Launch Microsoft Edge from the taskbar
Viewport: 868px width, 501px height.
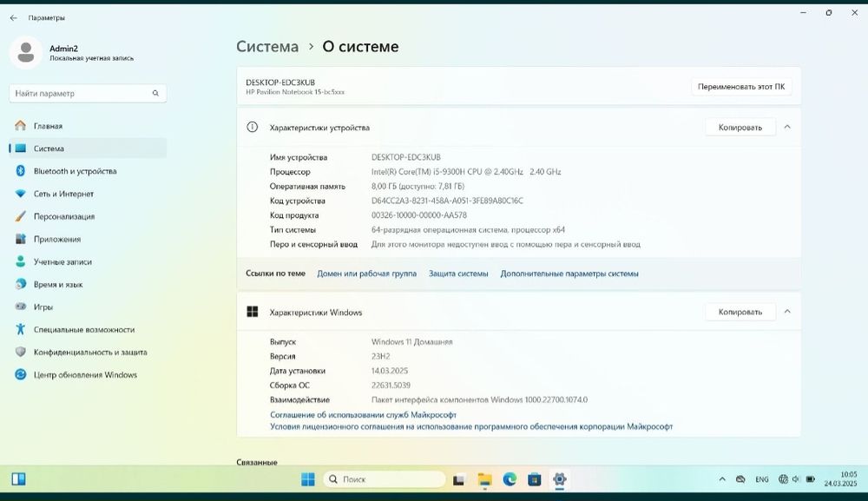[x=510, y=479]
